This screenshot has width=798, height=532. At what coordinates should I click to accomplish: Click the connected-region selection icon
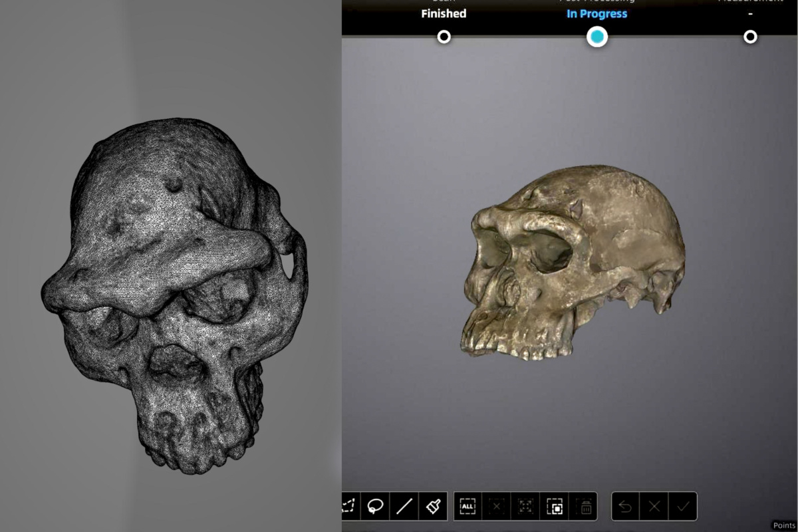pyautogui.click(x=525, y=507)
